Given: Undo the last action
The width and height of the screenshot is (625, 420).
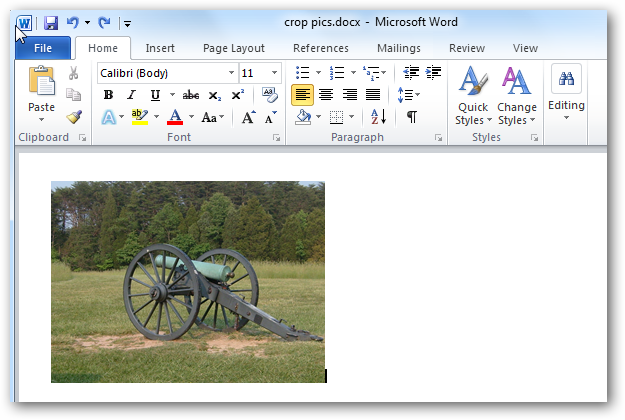Looking at the screenshot, I should tap(73, 22).
